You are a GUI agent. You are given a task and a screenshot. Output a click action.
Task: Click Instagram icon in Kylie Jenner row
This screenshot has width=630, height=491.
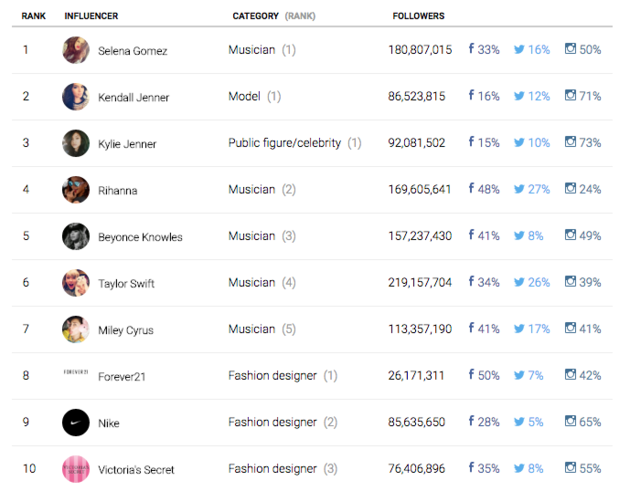pyautogui.click(x=570, y=142)
